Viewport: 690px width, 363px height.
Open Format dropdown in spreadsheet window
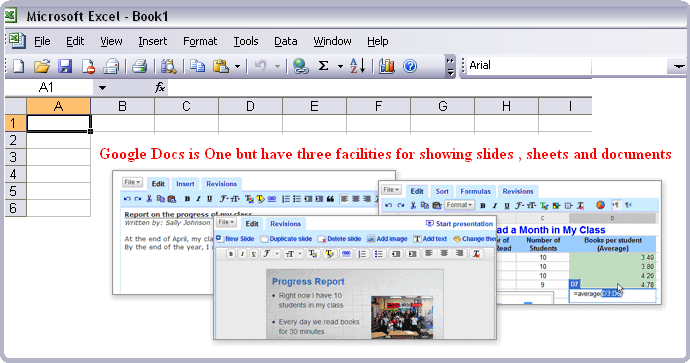(x=459, y=205)
